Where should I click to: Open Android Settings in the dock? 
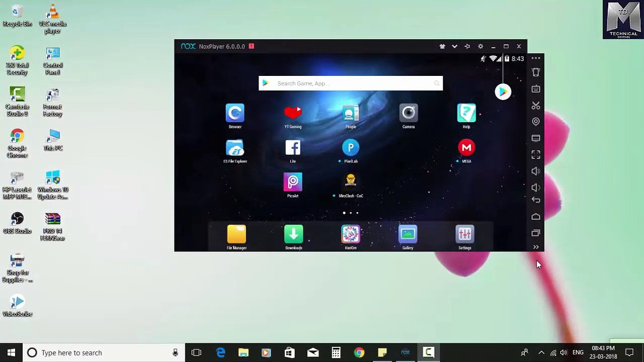click(x=465, y=234)
